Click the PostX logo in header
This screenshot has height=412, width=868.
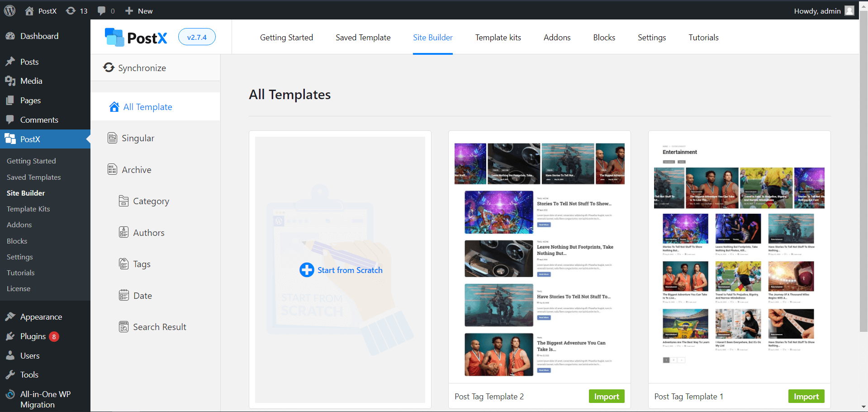tap(136, 38)
